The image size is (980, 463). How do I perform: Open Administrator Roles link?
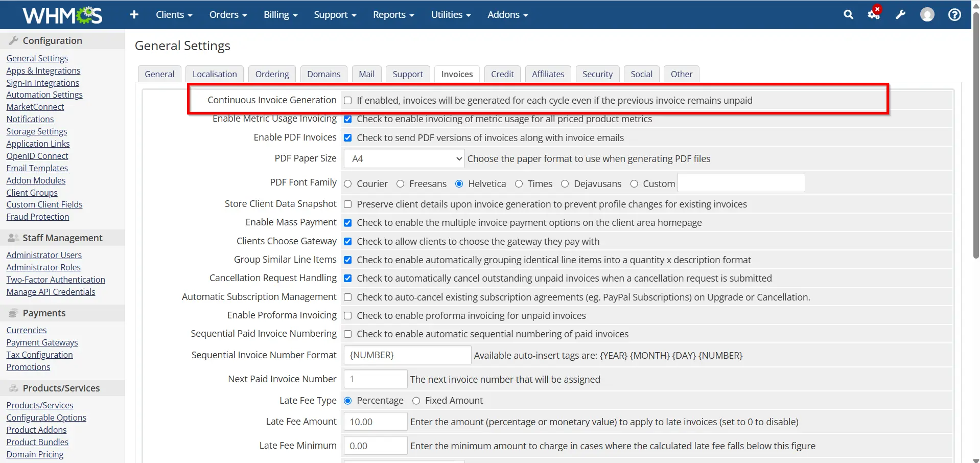(x=43, y=268)
